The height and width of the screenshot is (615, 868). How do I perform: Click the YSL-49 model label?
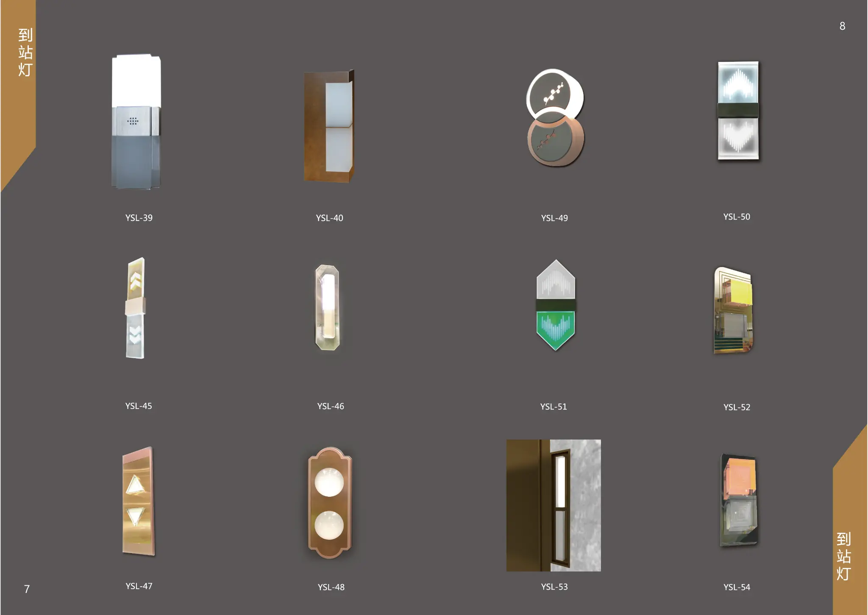pyautogui.click(x=554, y=218)
